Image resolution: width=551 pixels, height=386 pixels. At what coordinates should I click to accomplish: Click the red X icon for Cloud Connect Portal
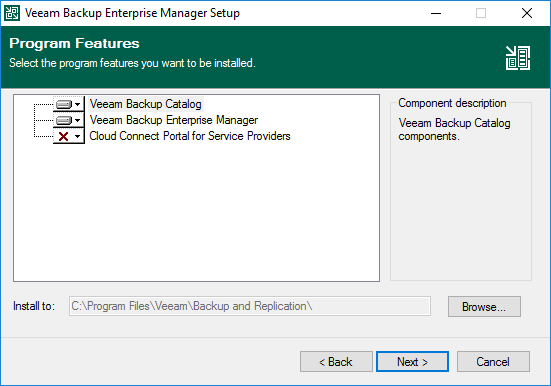[x=64, y=136]
